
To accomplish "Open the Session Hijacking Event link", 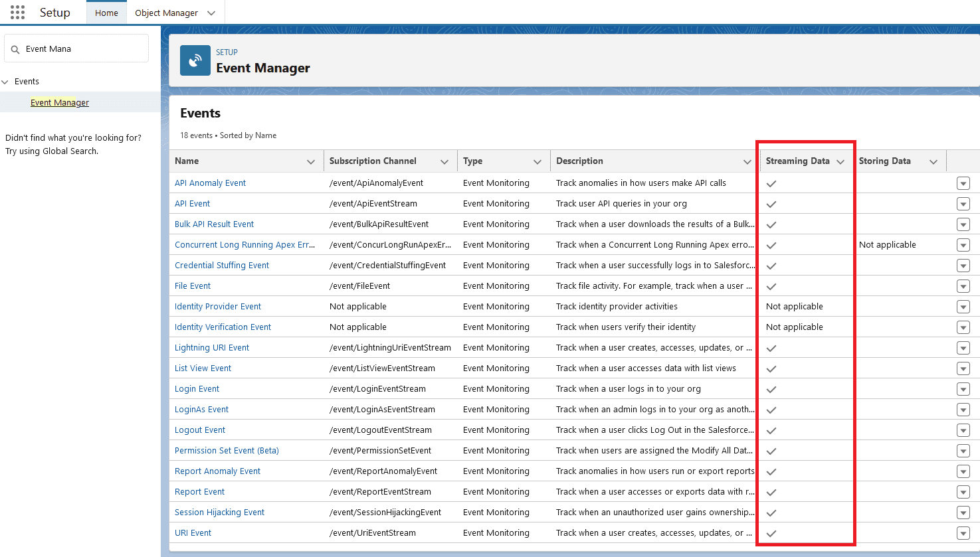I will pyautogui.click(x=219, y=513).
